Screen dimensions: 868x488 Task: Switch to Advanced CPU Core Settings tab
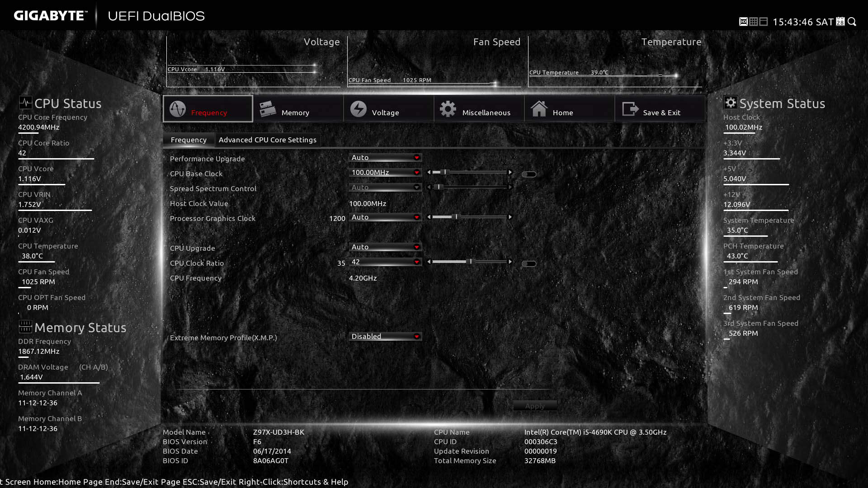tap(267, 140)
